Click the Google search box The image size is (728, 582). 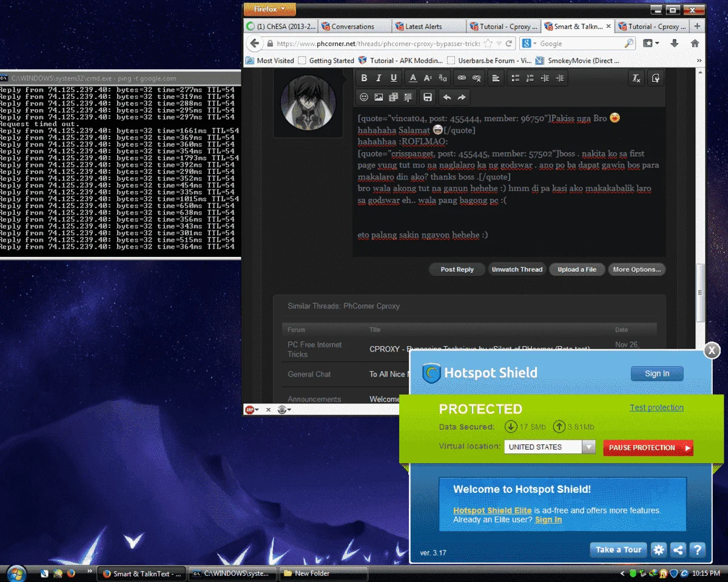pos(581,44)
